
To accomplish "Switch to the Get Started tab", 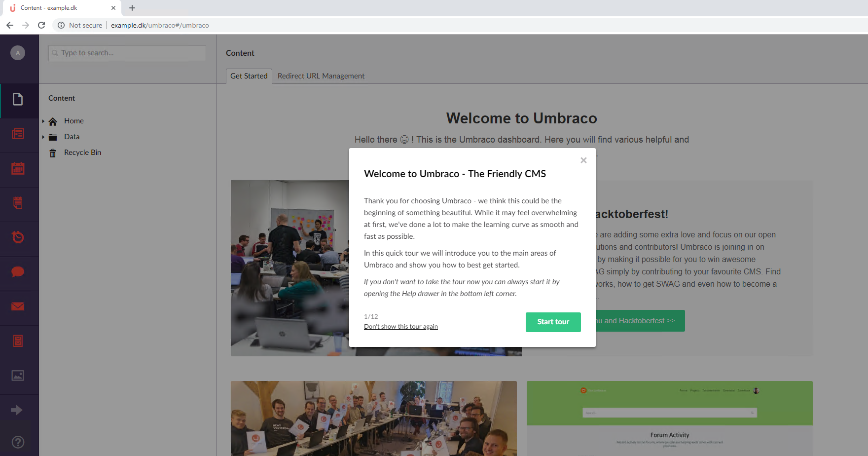I will tap(249, 76).
